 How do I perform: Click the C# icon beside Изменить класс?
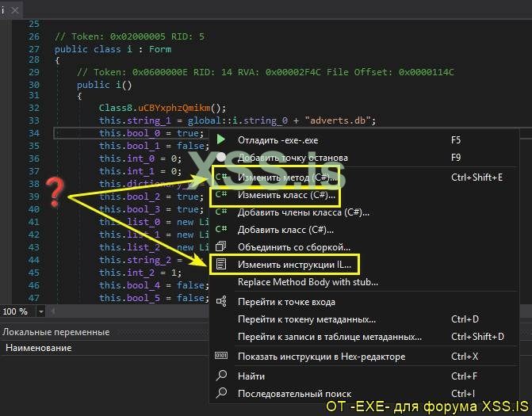[221, 194]
